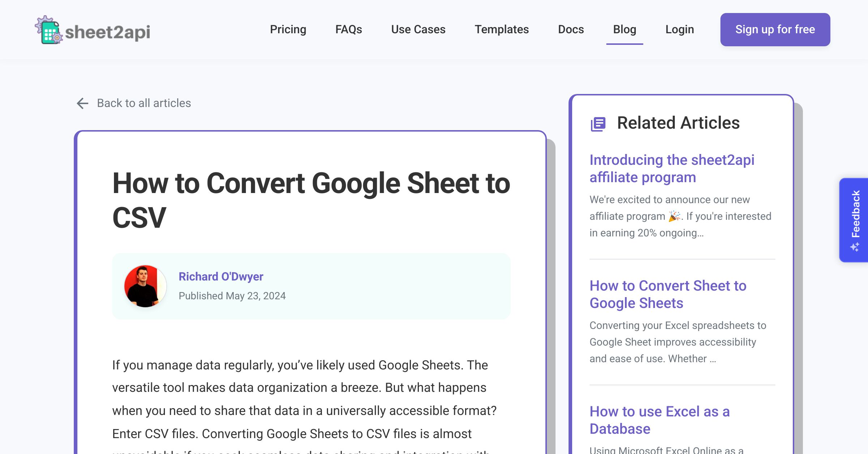Image resolution: width=868 pixels, height=454 pixels.
Task: Select the FAQs menu item
Action: (x=348, y=29)
